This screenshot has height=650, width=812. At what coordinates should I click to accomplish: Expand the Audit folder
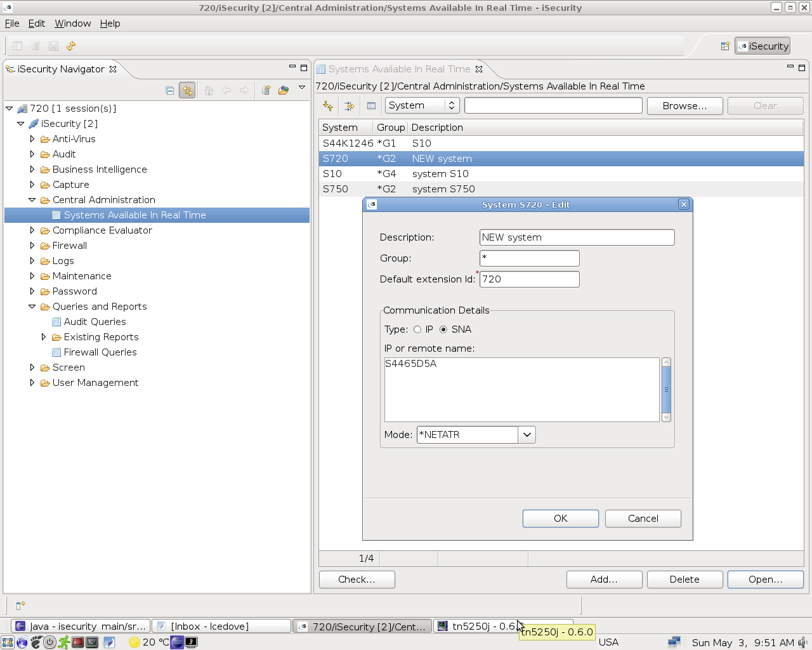pyautogui.click(x=32, y=154)
